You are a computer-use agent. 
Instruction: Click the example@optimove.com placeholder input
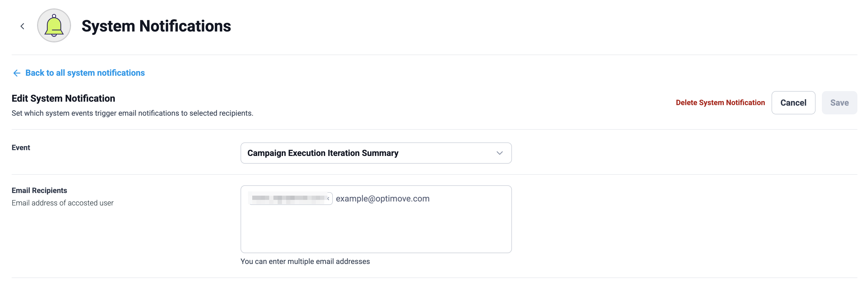click(382, 199)
